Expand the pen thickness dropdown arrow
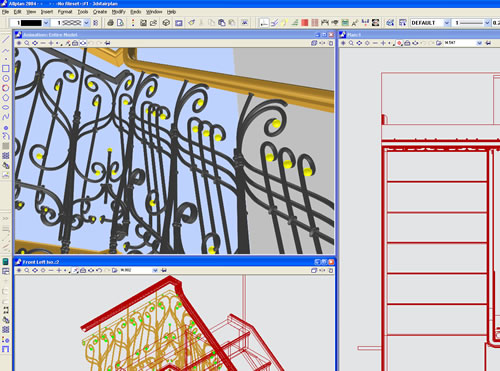 (487, 23)
